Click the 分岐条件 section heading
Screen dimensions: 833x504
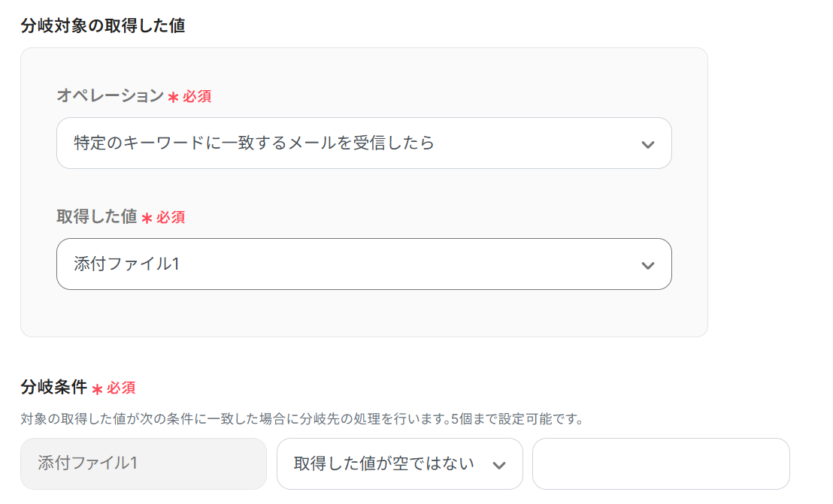tap(53, 388)
